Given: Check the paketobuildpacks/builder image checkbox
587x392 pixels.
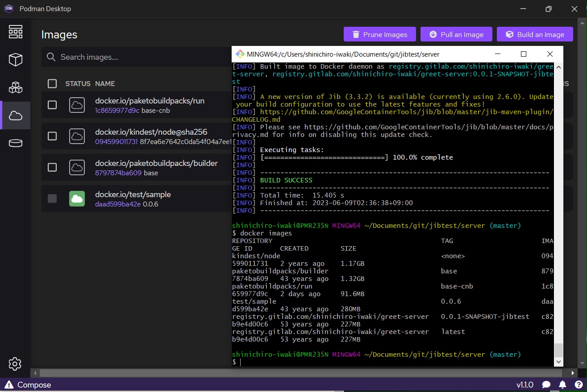Looking at the screenshot, I should (52, 167).
